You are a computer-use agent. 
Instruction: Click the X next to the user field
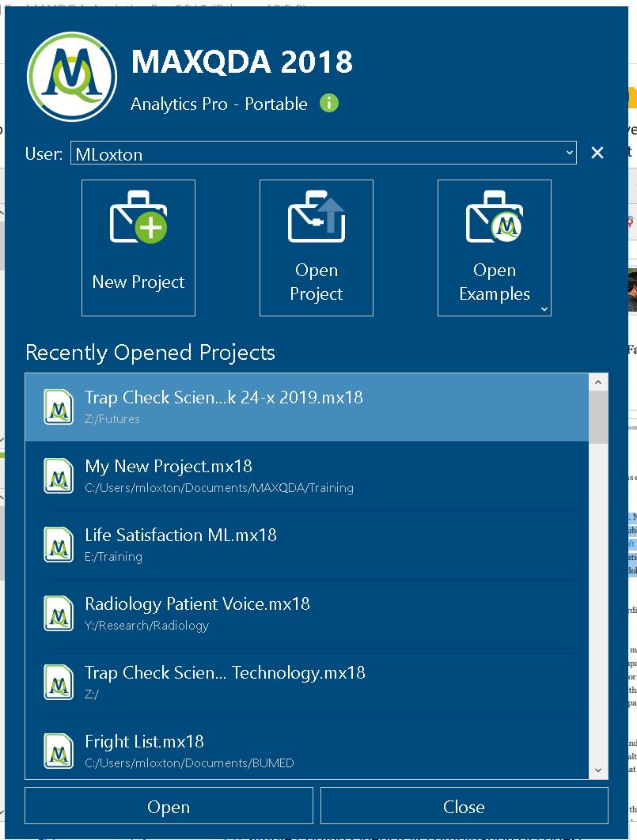click(x=597, y=153)
